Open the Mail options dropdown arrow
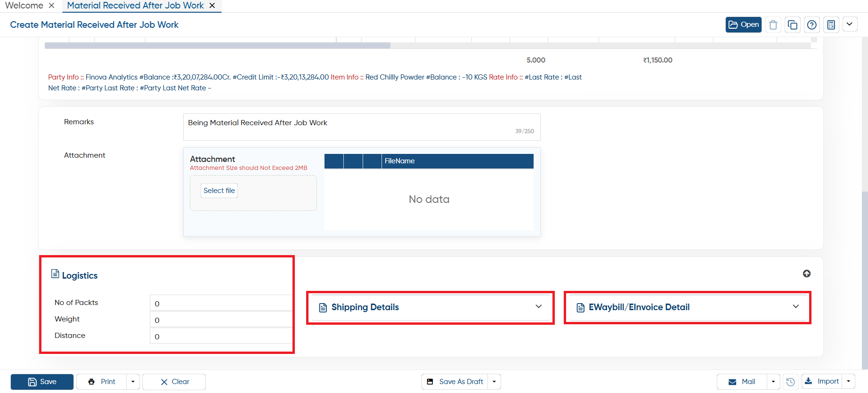Image resolution: width=868 pixels, height=393 pixels. tap(773, 382)
